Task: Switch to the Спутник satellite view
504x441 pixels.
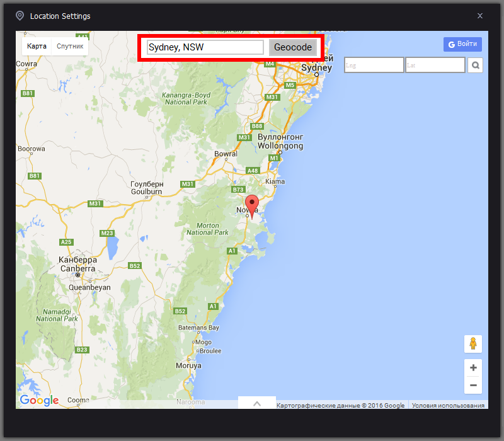Action: [x=70, y=46]
